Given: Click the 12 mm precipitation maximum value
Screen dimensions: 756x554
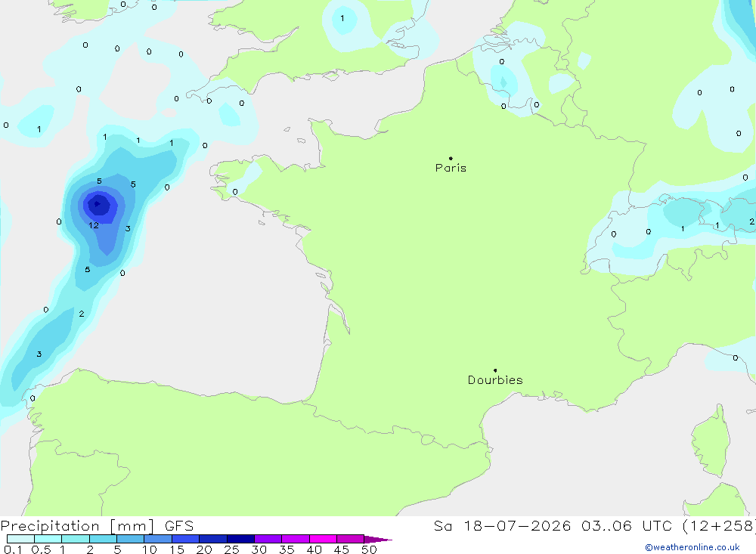Looking at the screenshot, I should pos(94,225).
